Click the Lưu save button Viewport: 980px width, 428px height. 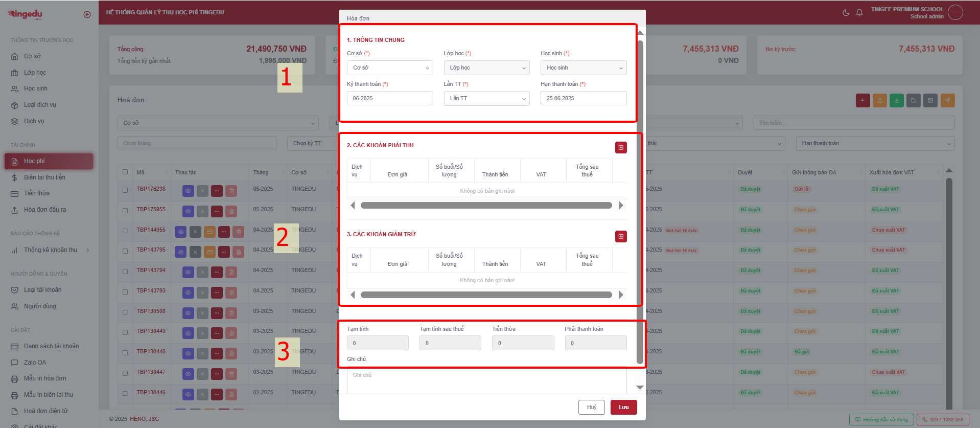(x=623, y=408)
